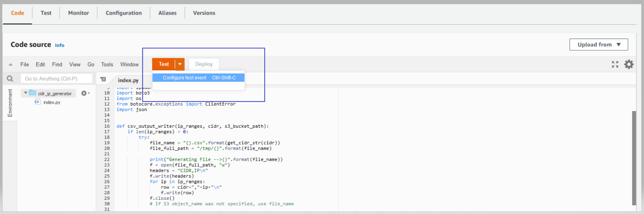The width and height of the screenshot is (644, 214).
Task: Open the Upload from dropdown
Action: click(599, 45)
